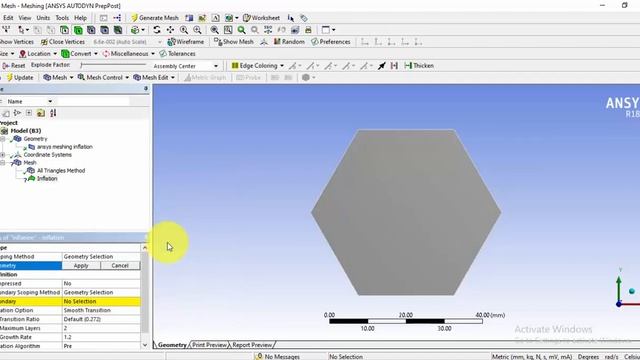640x360 pixels.
Task: Toggle Close Vertices
Action: pyautogui.click(x=63, y=42)
